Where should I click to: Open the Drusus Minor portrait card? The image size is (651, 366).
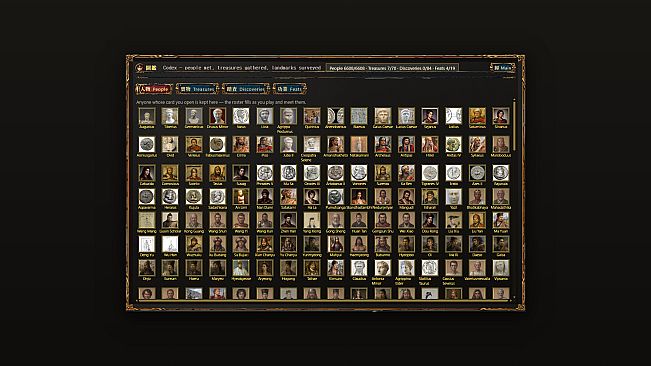[x=217, y=116]
